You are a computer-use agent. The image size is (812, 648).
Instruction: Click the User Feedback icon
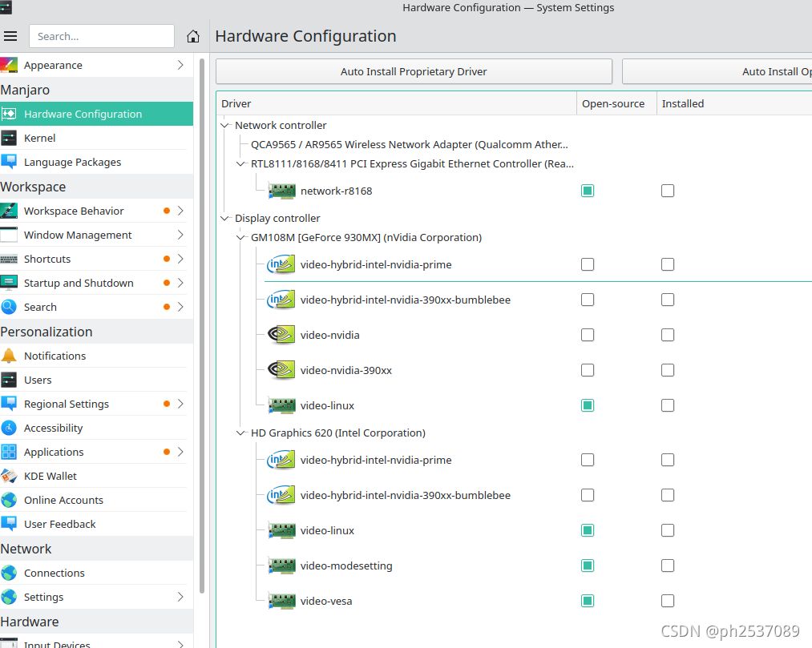click(9, 525)
